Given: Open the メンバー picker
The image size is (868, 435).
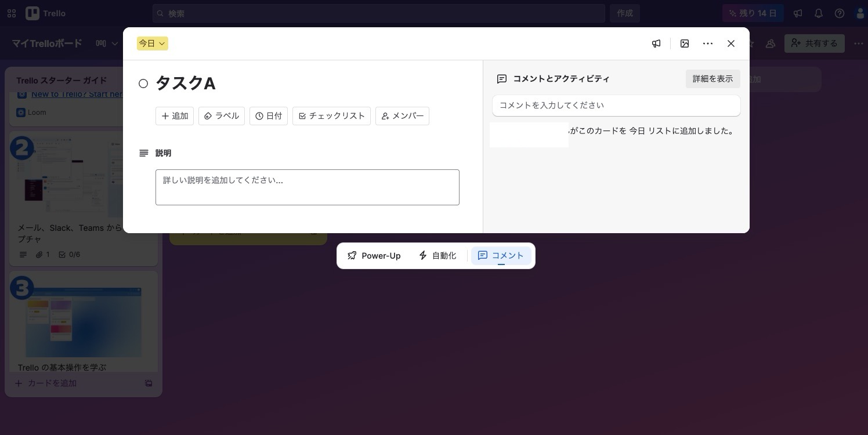Looking at the screenshot, I should pyautogui.click(x=402, y=116).
